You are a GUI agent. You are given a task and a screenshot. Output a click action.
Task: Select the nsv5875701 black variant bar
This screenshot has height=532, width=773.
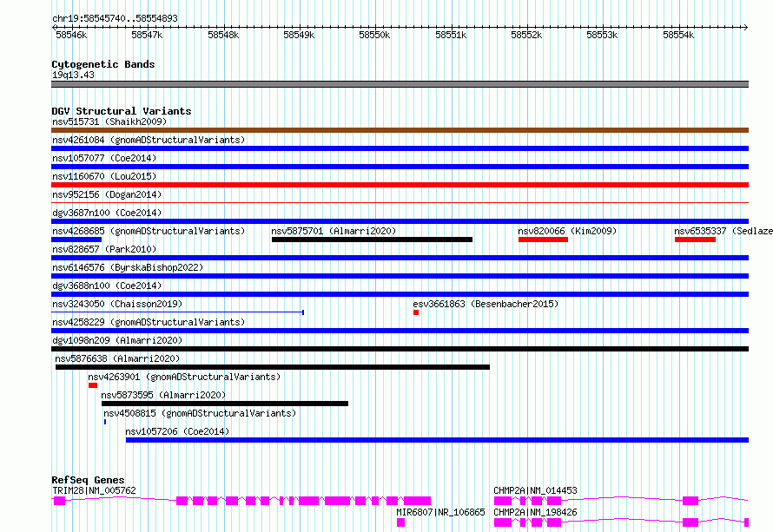[x=373, y=240]
